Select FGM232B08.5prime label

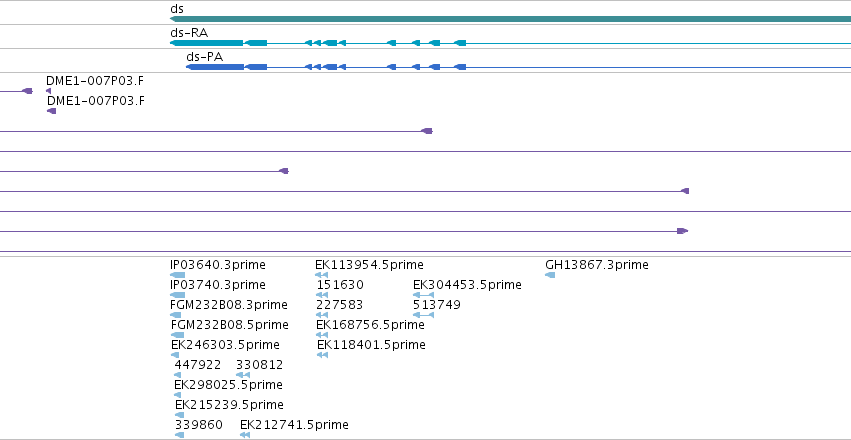230,325
